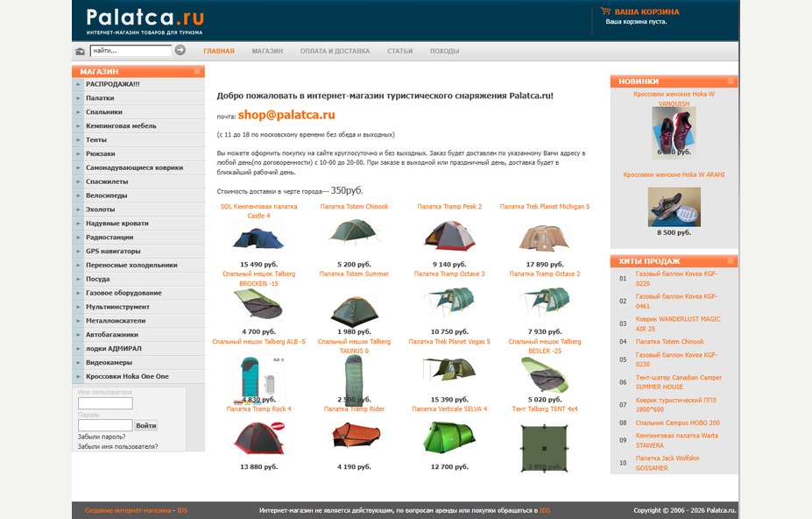Viewport: 812px width, 519px height.
Task: Open the СТАТЬИ menu item
Action: 399,52
